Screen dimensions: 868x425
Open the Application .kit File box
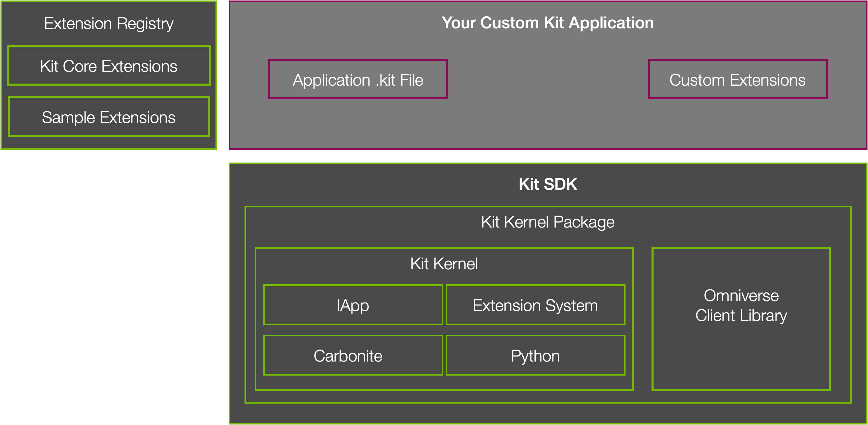(358, 80)
